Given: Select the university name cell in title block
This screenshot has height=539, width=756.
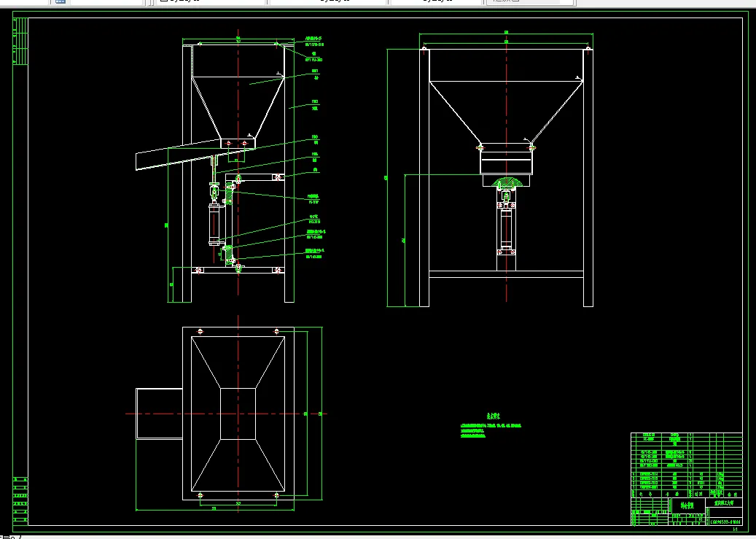Looking at the screenshot, I should click(725, 503).
